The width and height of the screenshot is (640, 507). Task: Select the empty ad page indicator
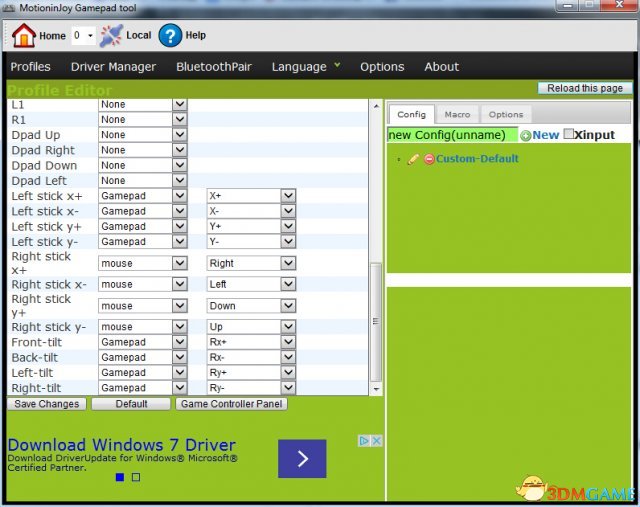[x=136, y=477]
